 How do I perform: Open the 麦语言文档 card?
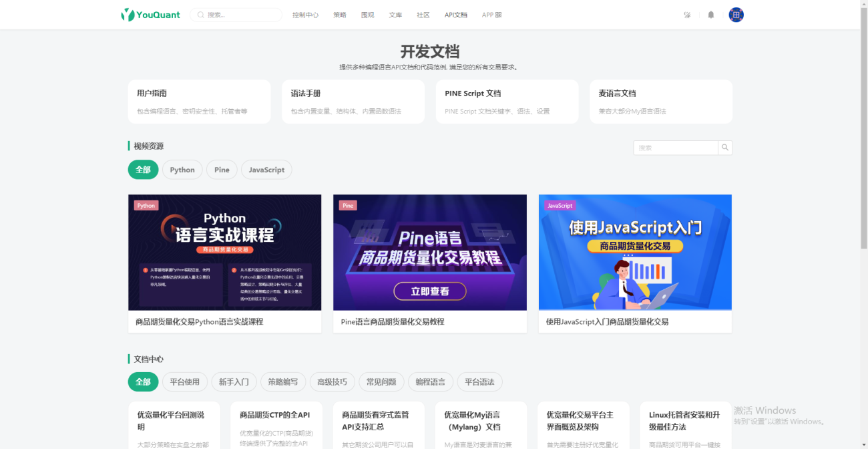(x=661, y=102)
